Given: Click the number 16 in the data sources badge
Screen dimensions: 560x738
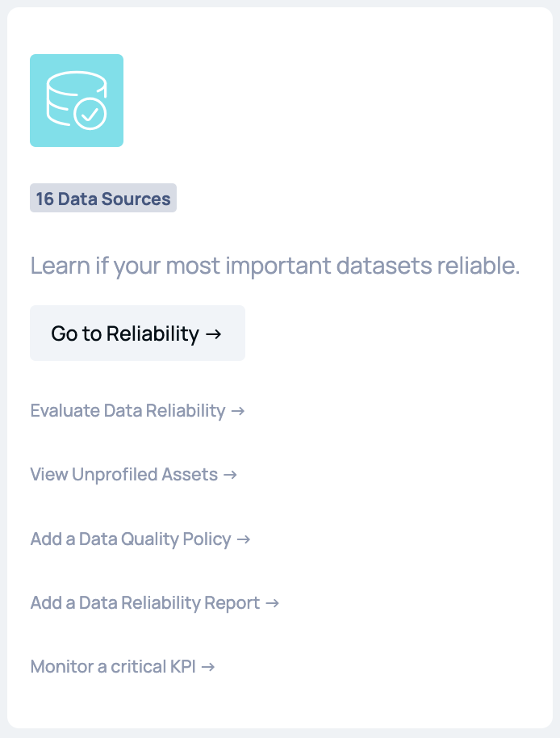Looking at the screenshot, I should tap(44, 199).
